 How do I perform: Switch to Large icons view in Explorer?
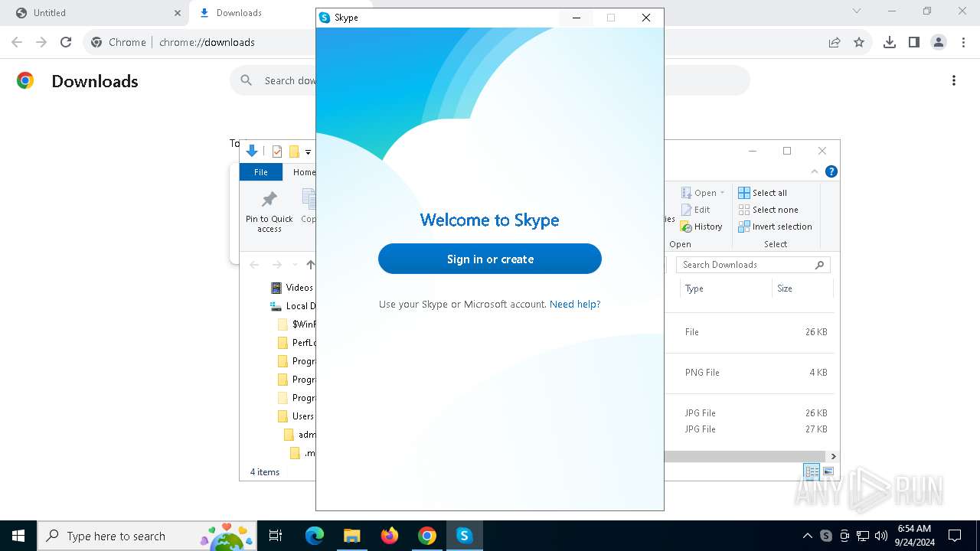(828, 471)
